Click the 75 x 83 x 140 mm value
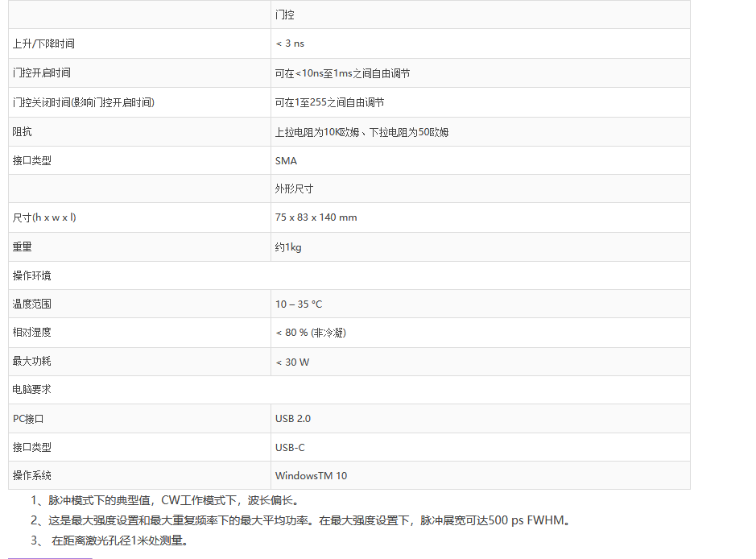The width and height of the screenshot is (756, 559). point(316,217)
